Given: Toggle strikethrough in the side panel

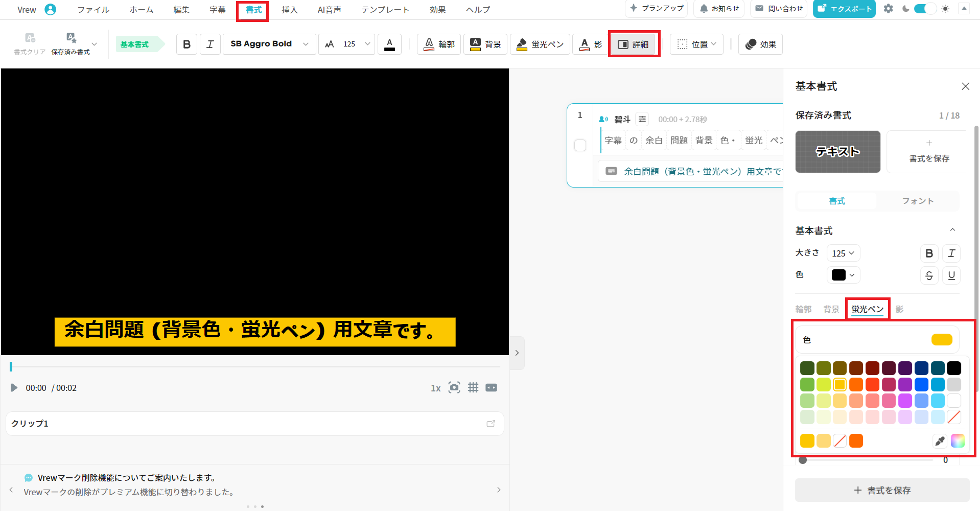Looking at the screenshot, I should (x=929, y=275).
